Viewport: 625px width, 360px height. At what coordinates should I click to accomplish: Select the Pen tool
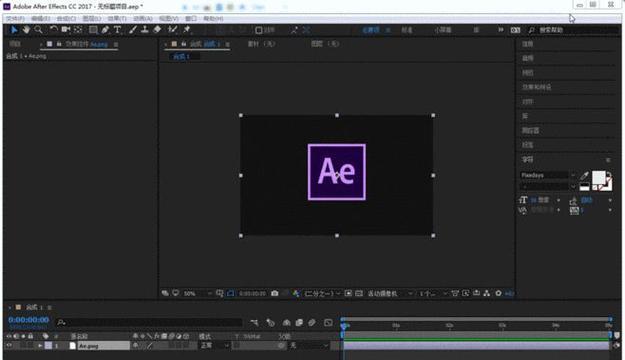click(x=105, y=30)
